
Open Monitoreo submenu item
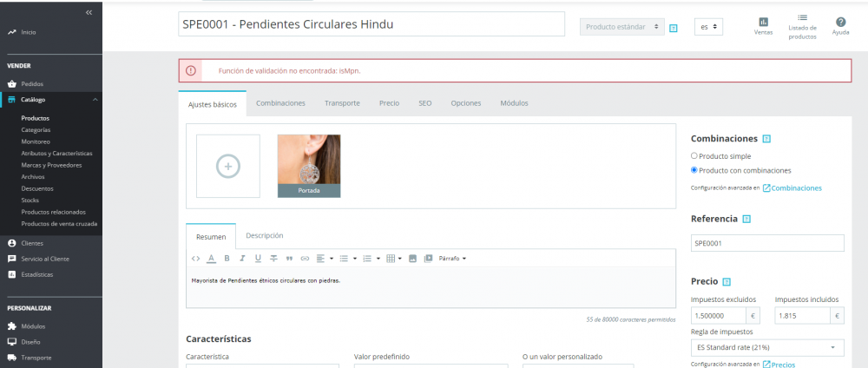tap(35, 141)
